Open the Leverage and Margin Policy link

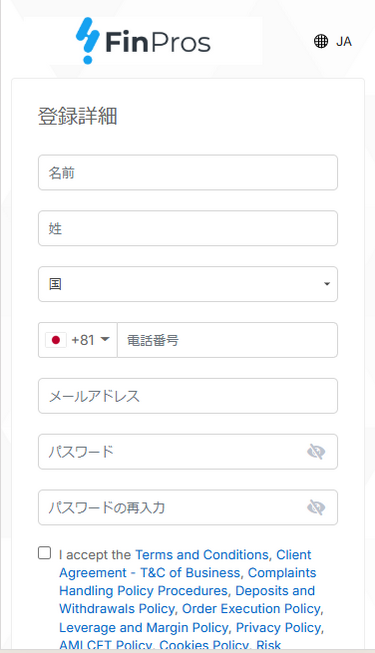144,627
